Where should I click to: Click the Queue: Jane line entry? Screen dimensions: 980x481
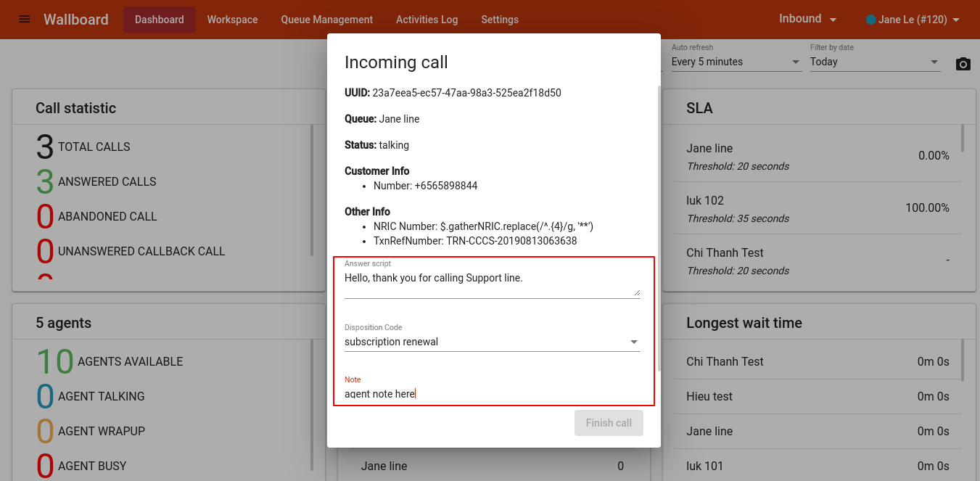click(382, 119)
